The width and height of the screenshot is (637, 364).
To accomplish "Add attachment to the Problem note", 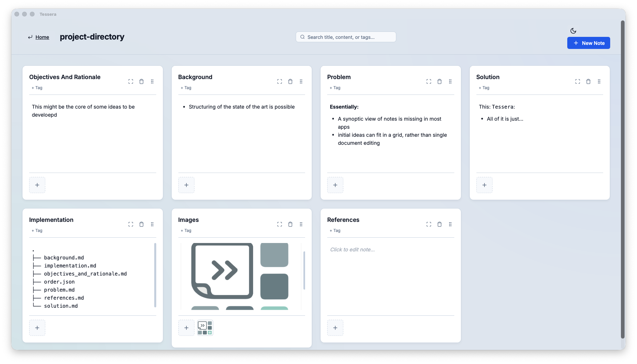I will 335,185.
